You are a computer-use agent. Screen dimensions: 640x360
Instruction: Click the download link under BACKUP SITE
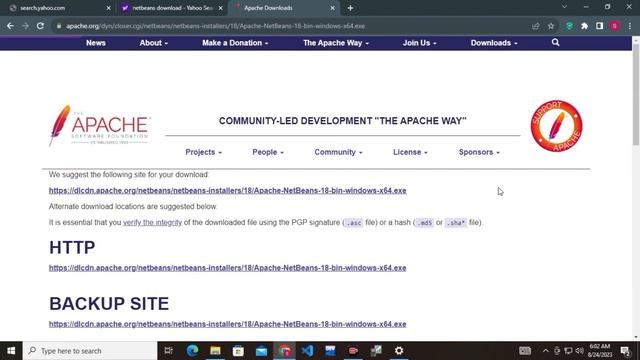(x=227, y=324)
